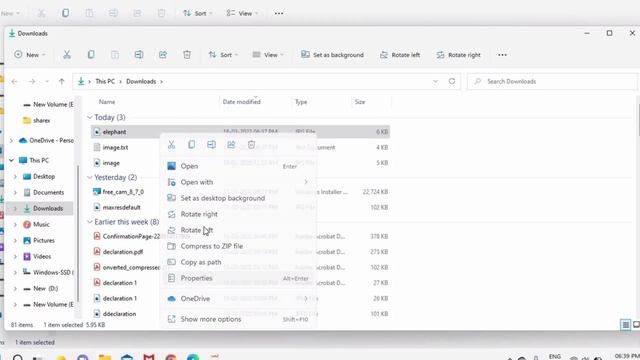This screenshot has width=640, height=360.
Task: Open sharex folder in navigation pane
Action: (41, 120)
